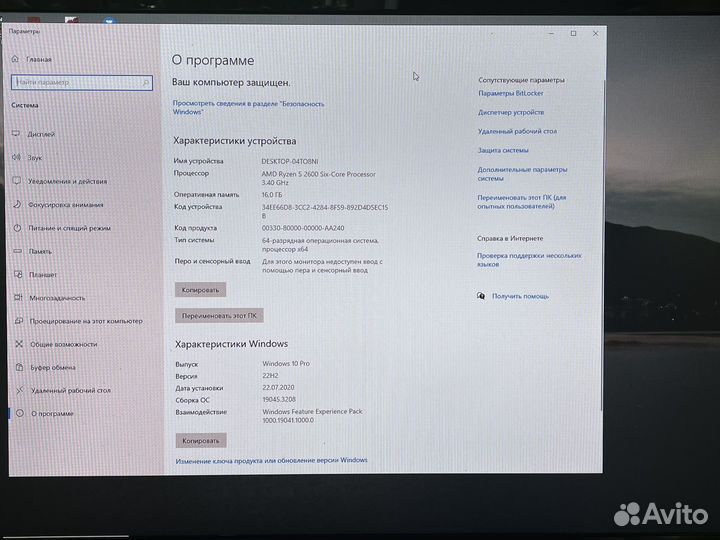The width and height of the screenshot is (720, 540).
Task: Select the Питание и спящий режим icon
Action: click(x=17, y=227)
